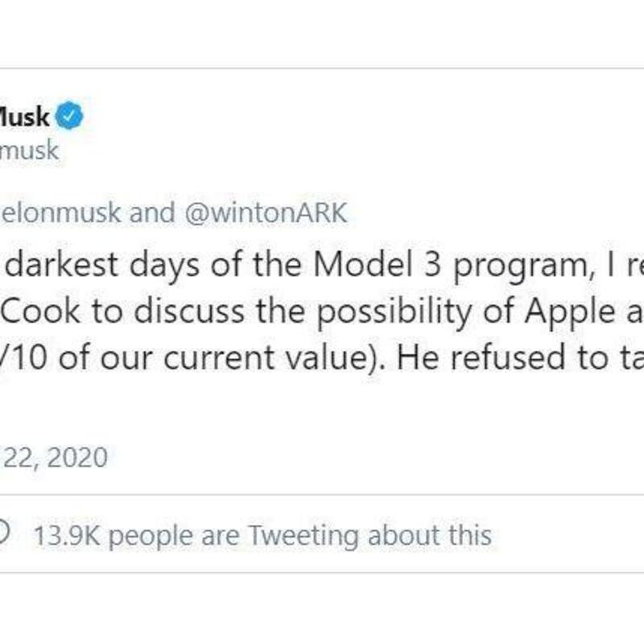Click the tweet line starting with Cook
The height and width of the screenshot is (644, 644).
(322, 311)
